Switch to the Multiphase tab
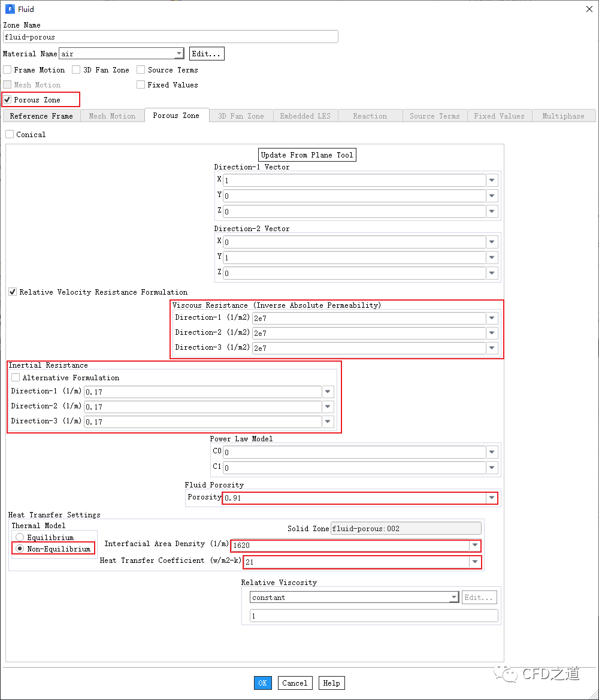The image size is (599, 700). 564,116
